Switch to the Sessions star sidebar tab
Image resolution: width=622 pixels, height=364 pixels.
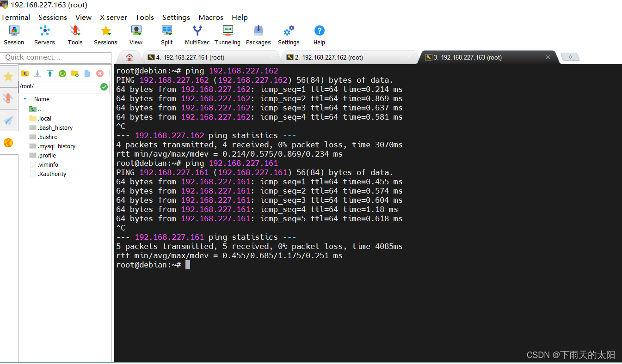(x=8, y=76)
